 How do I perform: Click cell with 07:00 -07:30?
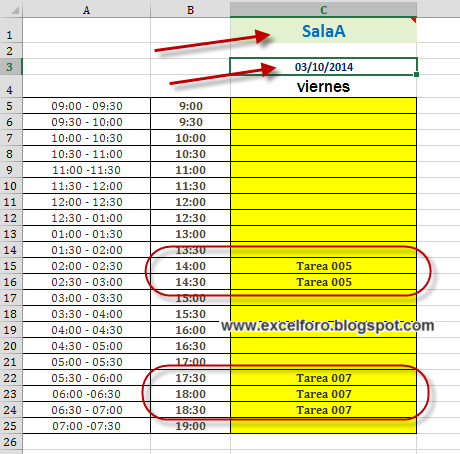[x=87, y=426]
